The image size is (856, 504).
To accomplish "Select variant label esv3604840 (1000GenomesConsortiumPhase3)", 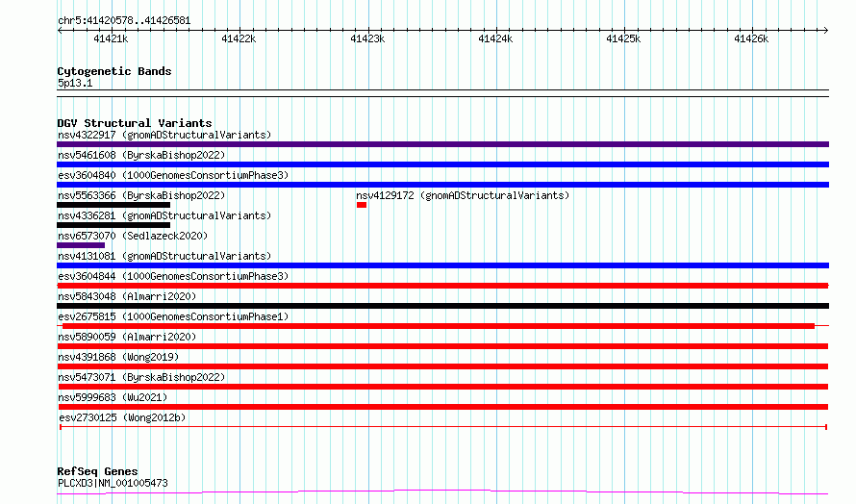I will 173,175.
